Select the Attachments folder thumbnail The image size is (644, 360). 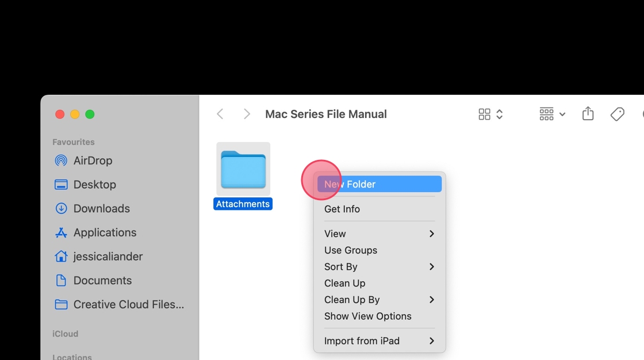(243, 169)
